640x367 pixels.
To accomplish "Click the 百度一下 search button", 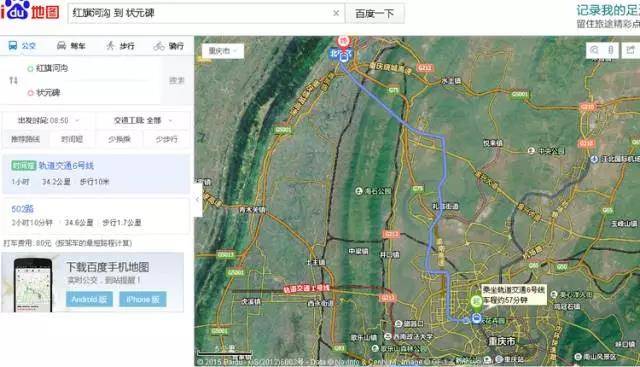I will [x=375, y=13].
